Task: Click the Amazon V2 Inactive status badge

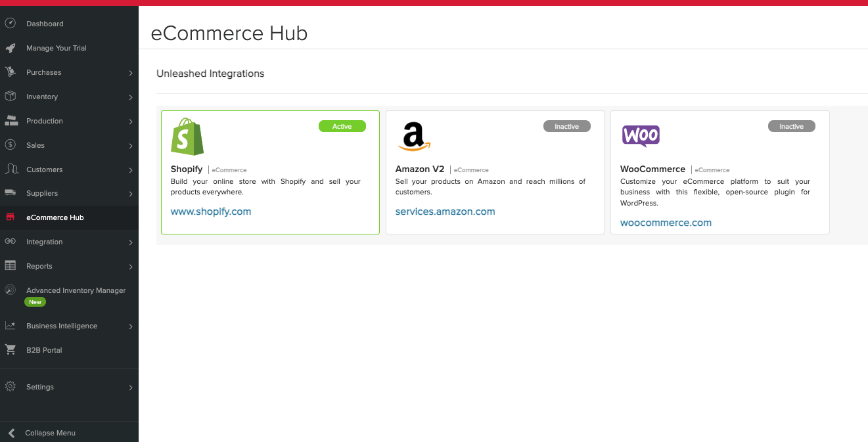Action: point(567,126)
